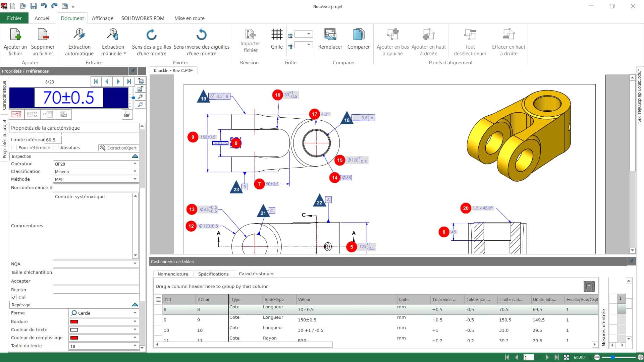Click the ExtractionXpert button
Image resolution: width=644 pixels, height=362 pixels.
coord(118,148)
